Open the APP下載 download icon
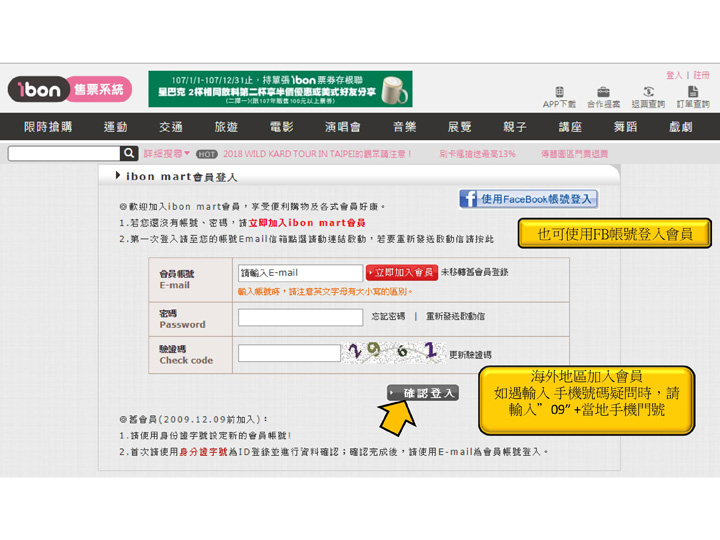 coord(559,96)
